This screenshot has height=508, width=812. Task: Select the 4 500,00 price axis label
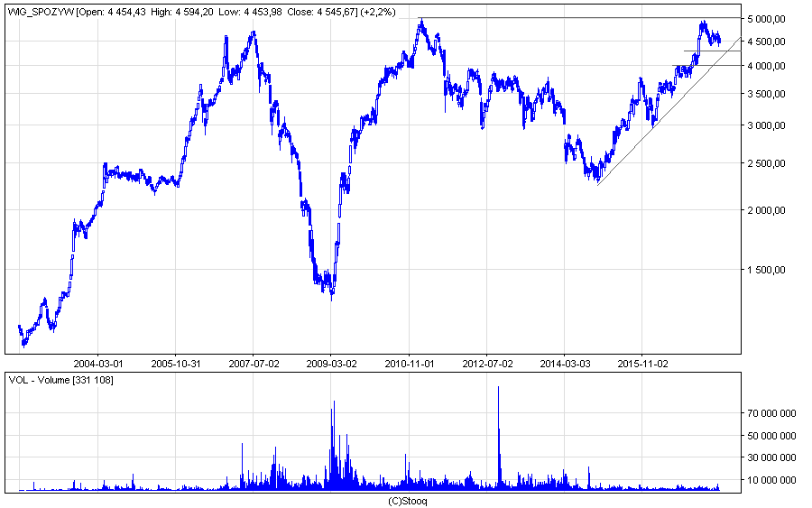pyautogui.click(x=766, y=42)
